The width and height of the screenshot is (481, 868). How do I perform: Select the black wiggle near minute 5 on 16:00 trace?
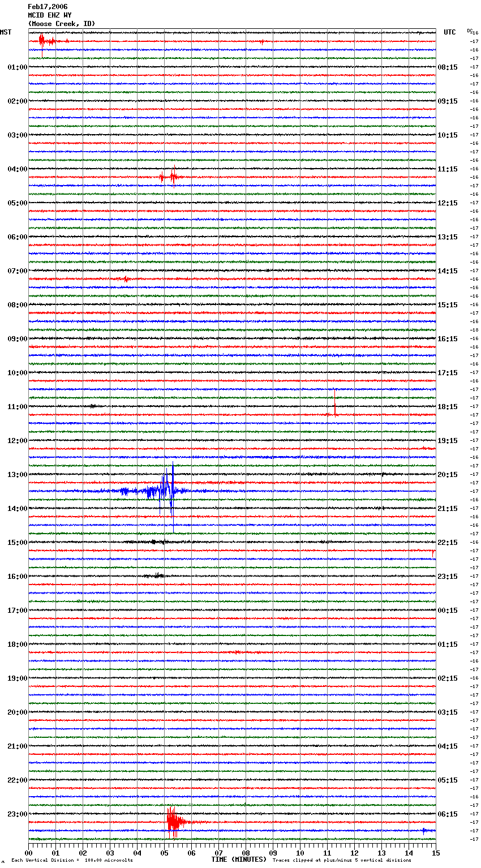coord(157,576)
